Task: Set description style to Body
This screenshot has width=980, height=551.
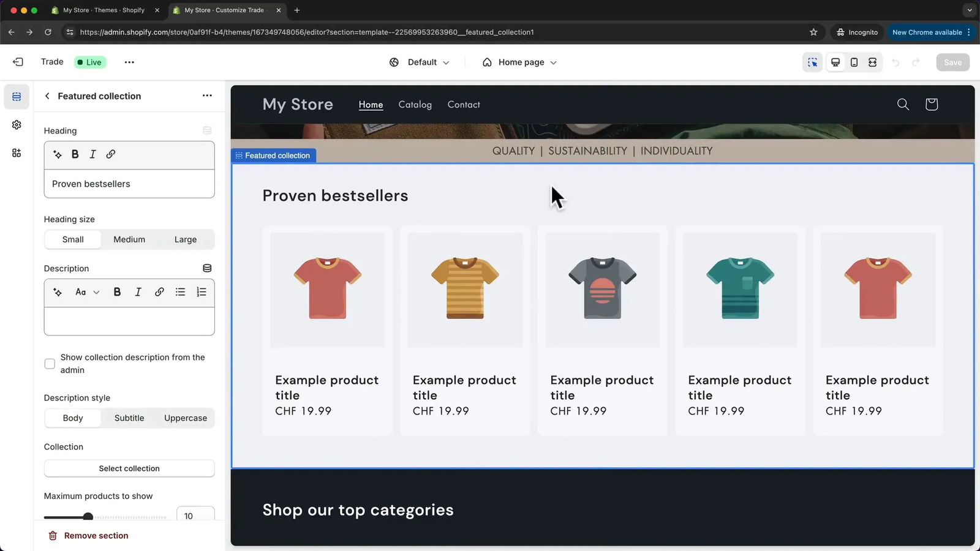Action: [73, 418]
